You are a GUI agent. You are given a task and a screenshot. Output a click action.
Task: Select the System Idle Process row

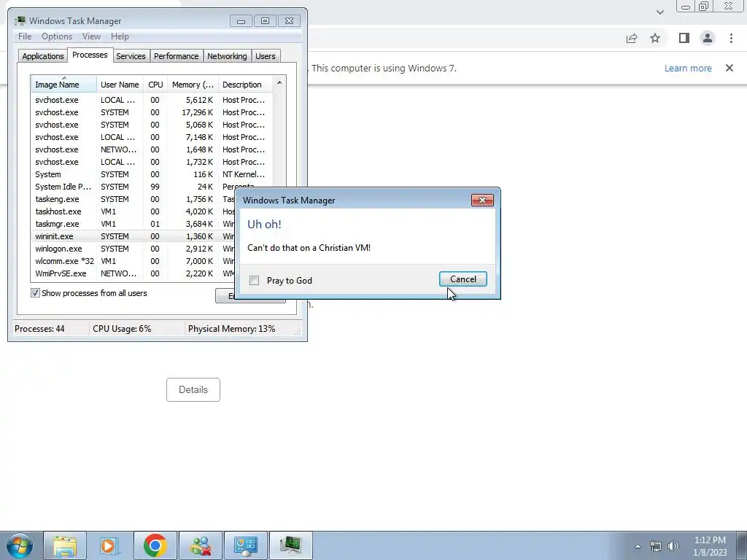152,187
